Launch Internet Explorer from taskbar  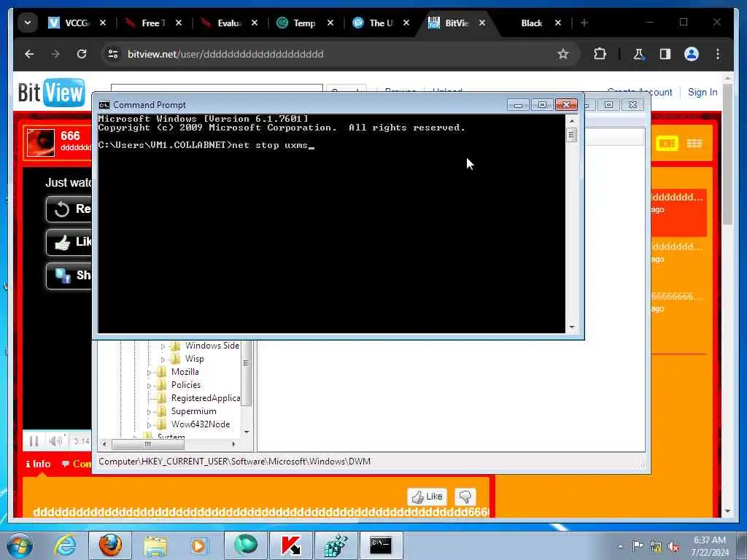[x=65, y=545]
